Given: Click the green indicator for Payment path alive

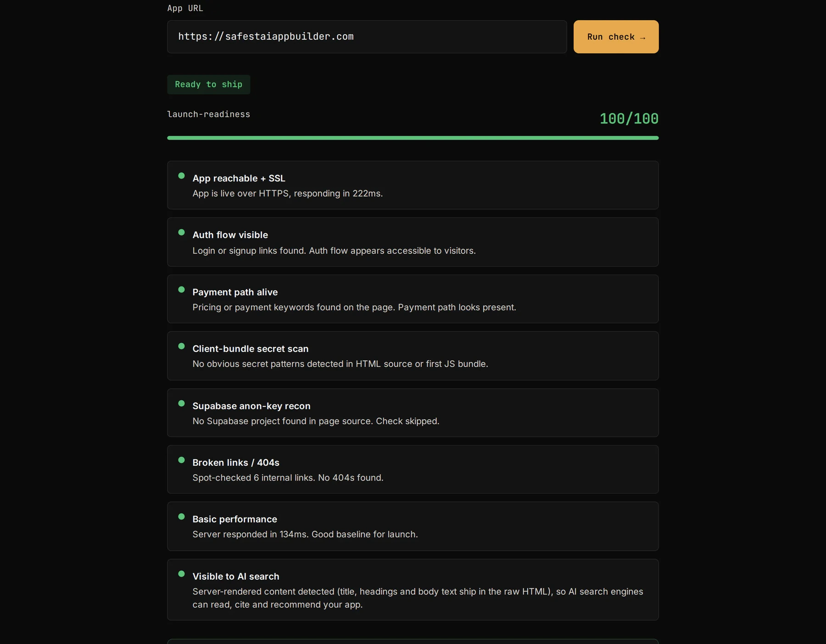Looking at the screenshot, I should [x=181, y=290].
